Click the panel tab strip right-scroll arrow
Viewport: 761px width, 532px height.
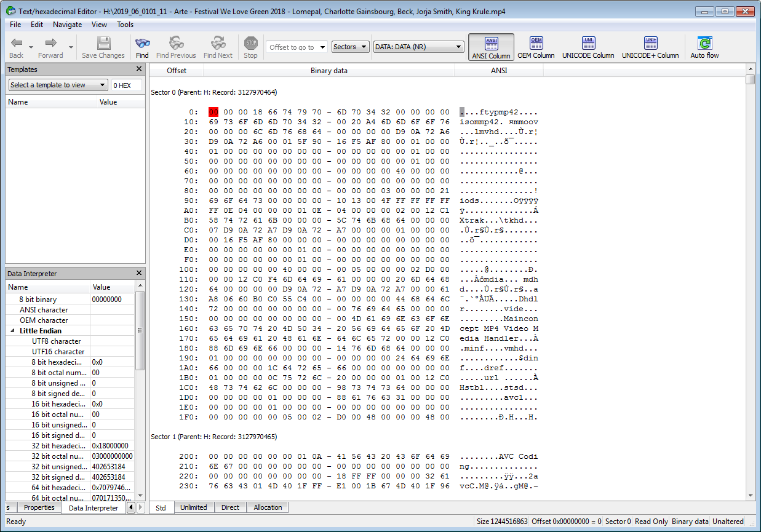tap(140, 508)
